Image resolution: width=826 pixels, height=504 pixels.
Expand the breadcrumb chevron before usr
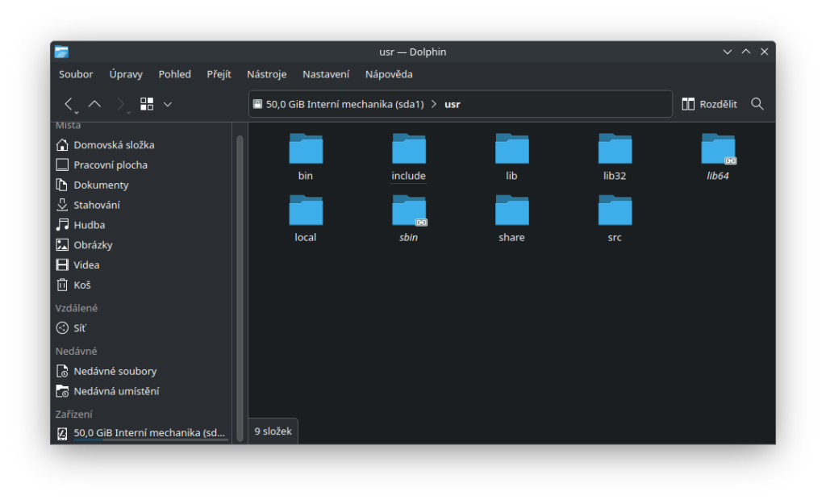point(435,104)
